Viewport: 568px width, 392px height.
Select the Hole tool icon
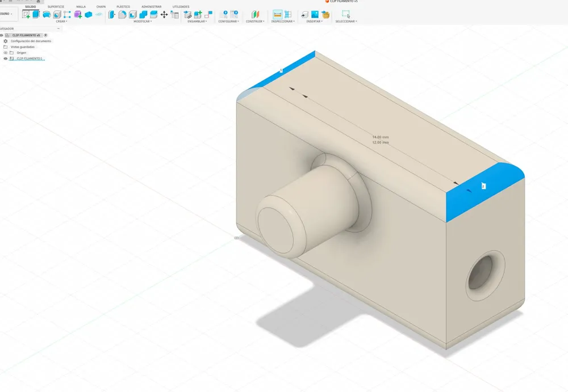click(57, 15)
